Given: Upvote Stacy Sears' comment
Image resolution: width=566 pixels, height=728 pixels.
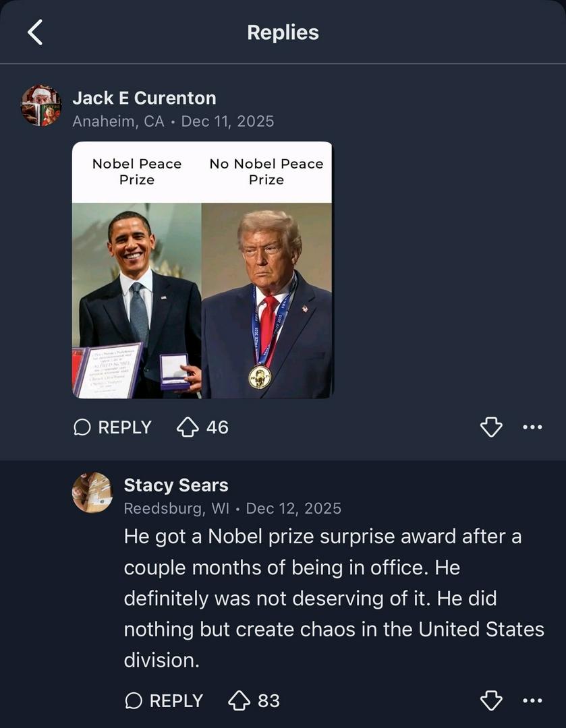Looking at the screenshot, I should (239, 701).
